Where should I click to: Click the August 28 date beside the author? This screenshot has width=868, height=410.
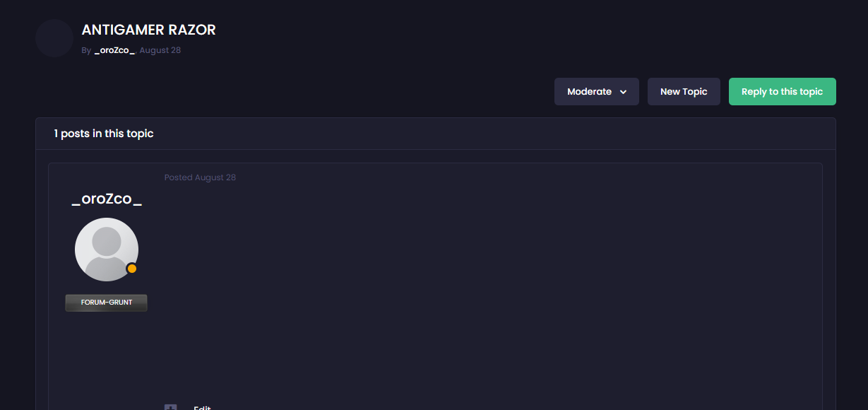pos(160,51)
